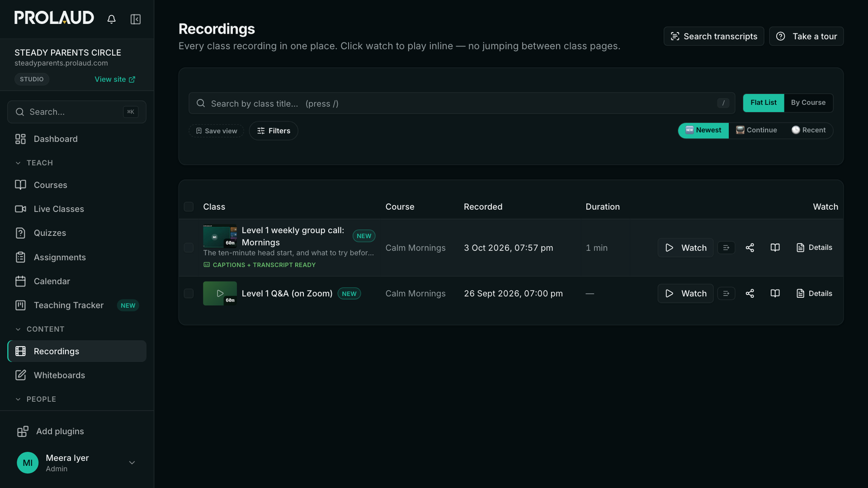This screenshot has height=488, width=868.
Task: Sort by Continue
Action: [x=756, y=130]
